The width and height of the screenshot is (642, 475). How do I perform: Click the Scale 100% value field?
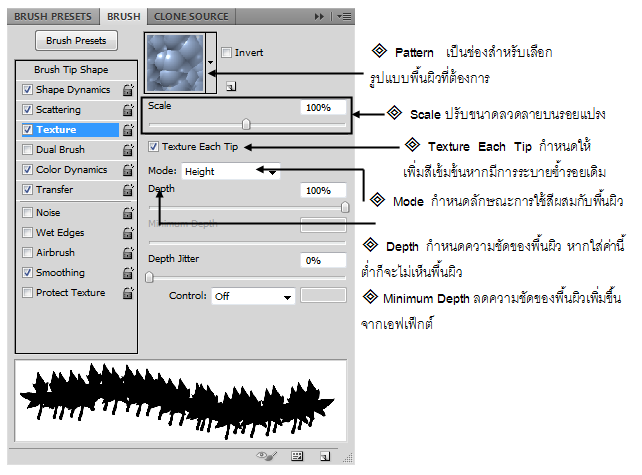point(323,108)
